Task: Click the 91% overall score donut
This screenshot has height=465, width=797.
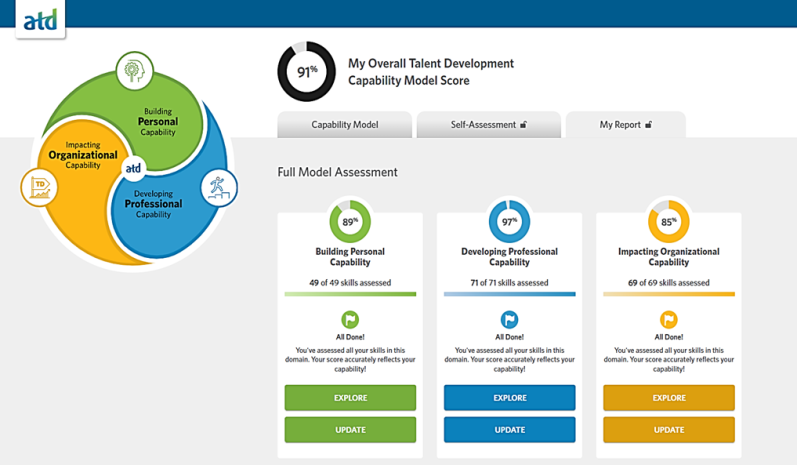Action: coord(306,71)
